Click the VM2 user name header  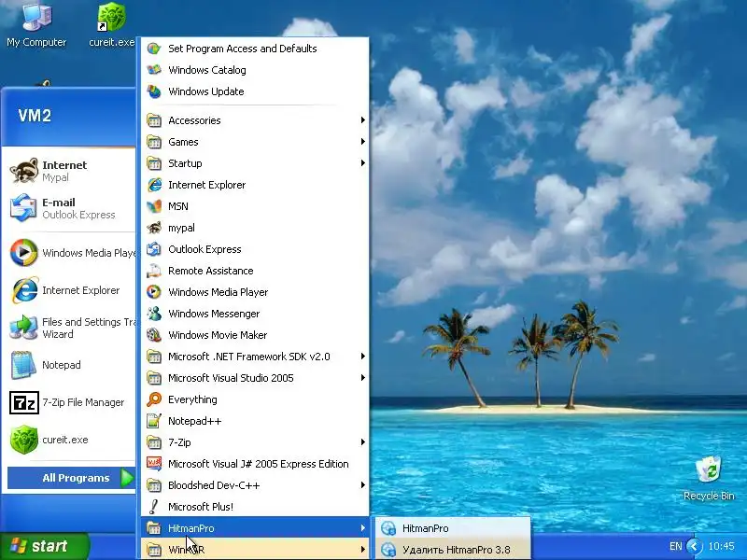(35, 116)
